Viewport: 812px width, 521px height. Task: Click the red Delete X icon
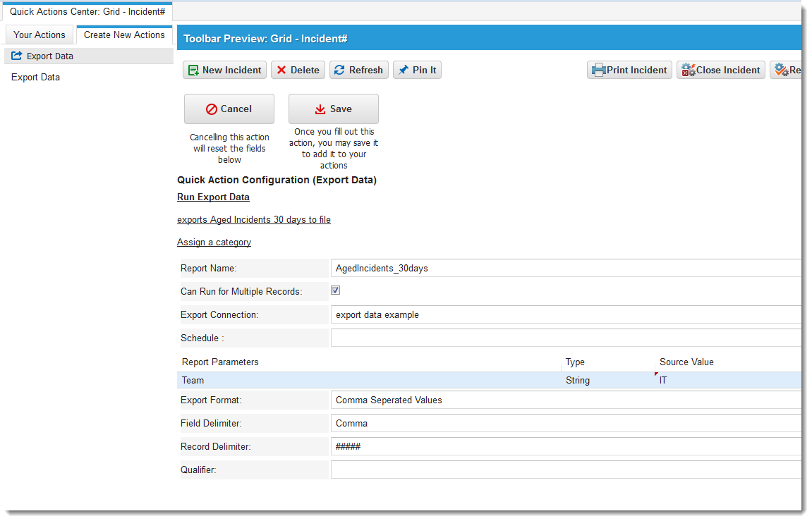pos(281,71)
